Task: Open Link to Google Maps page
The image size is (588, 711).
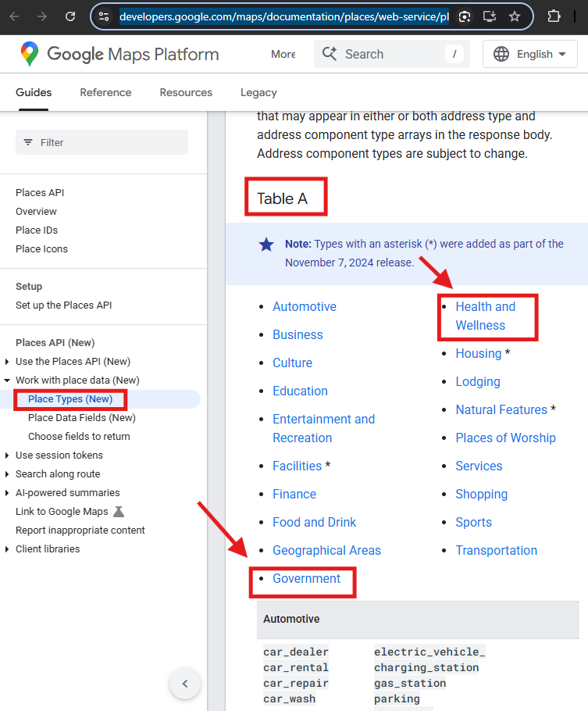Action: [62, 512]
